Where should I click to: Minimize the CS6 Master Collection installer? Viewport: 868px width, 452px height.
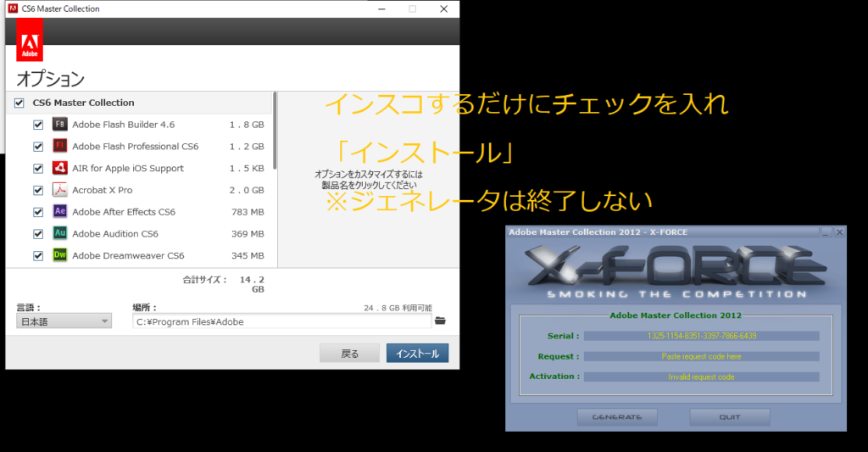click(381, 8)
